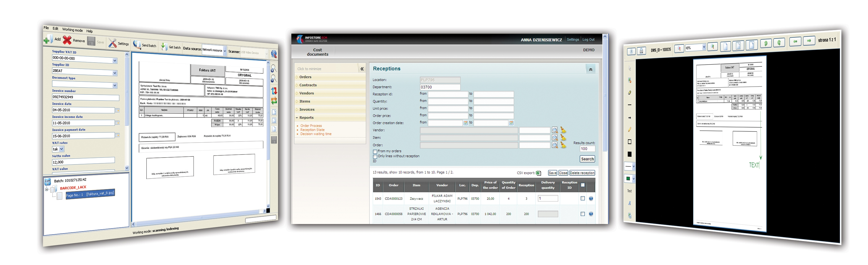This screenshot has width=868, height=265.
Task: Open the Reception State report link
Action: 312,130
